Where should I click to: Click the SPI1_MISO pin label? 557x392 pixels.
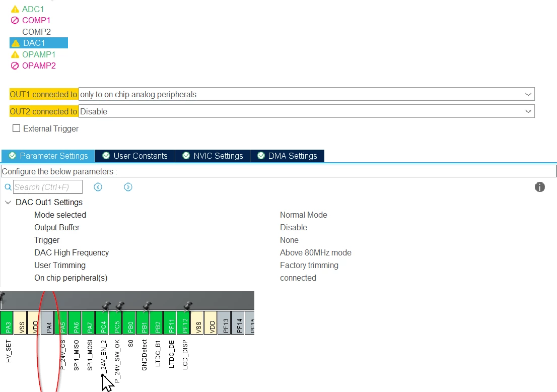[77, 355]
